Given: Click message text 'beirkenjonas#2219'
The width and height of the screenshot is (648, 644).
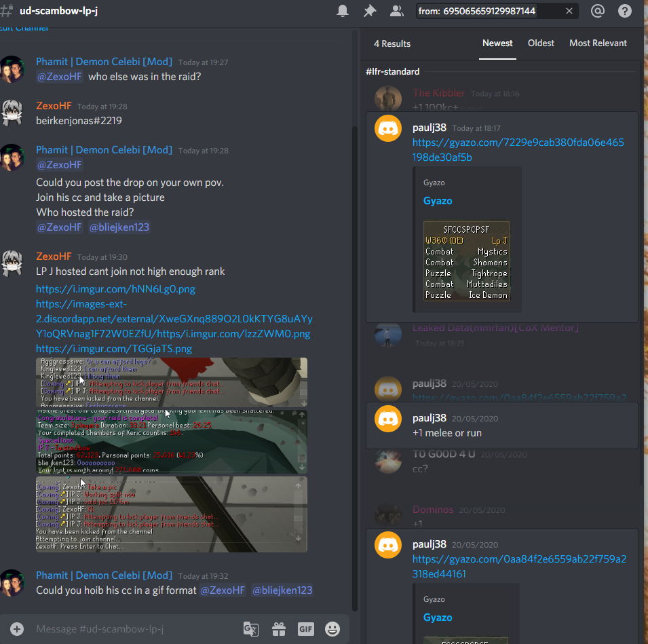Looking at the screenshot, I should coord(79,121).
